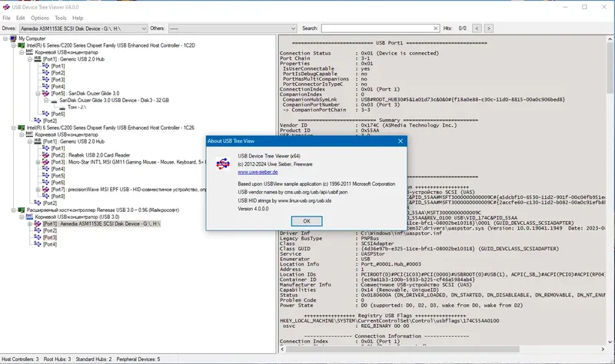Click the SanDisk Cruzer Glide 3.0 port icon
This screenshot has height=364, width=615.
tap(46, 93)
